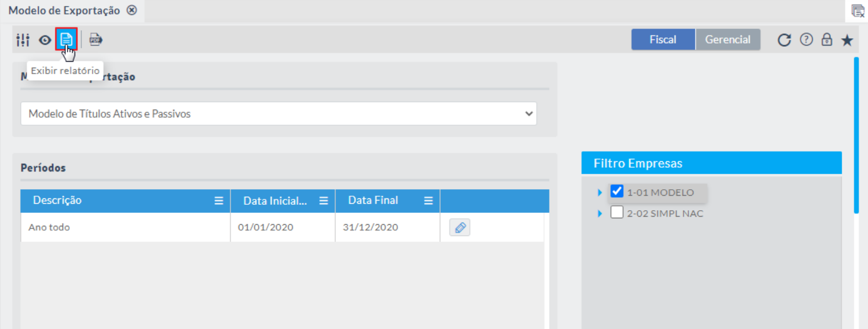Screen dimensions: 868x329
Task: Open the Modelo de Títulos Ativos e Passivos dropdown
Action: [x=278, y=113]
